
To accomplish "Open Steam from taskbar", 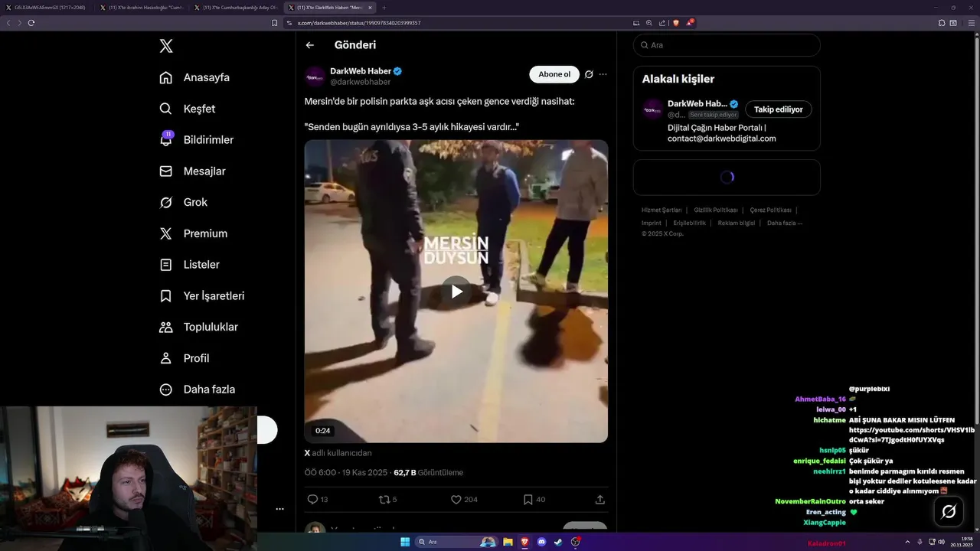I will click(x=558, y=542).
